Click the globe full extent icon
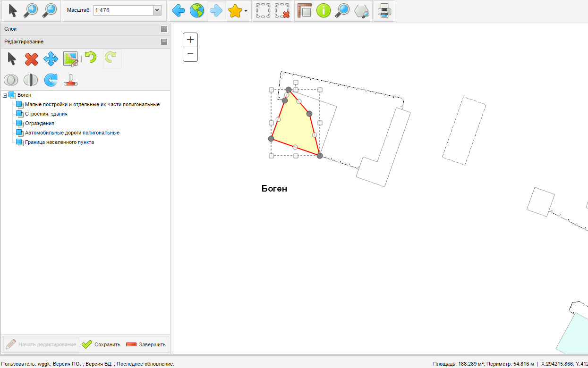The height and width of the screenshot is (368, 588). click(x=196, y=10)
